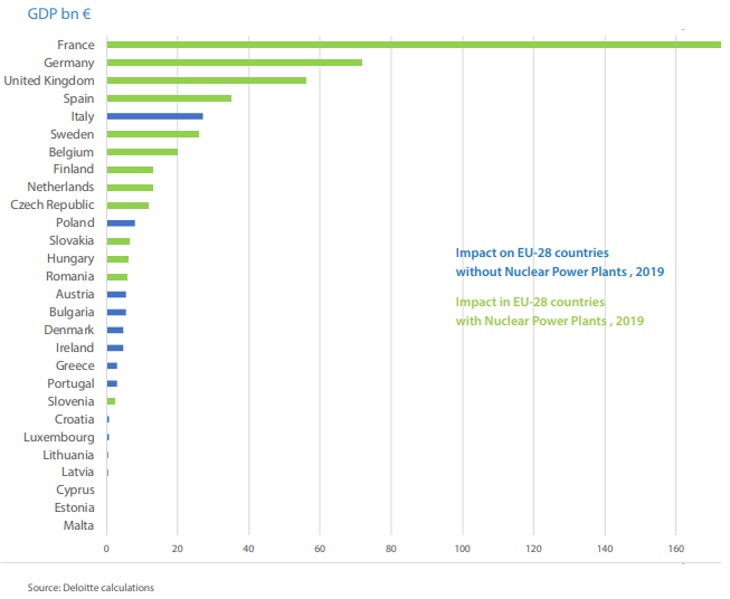This screenshot has height=599, width=730.
Task: Click the France green bar
Action: (414, 45)
